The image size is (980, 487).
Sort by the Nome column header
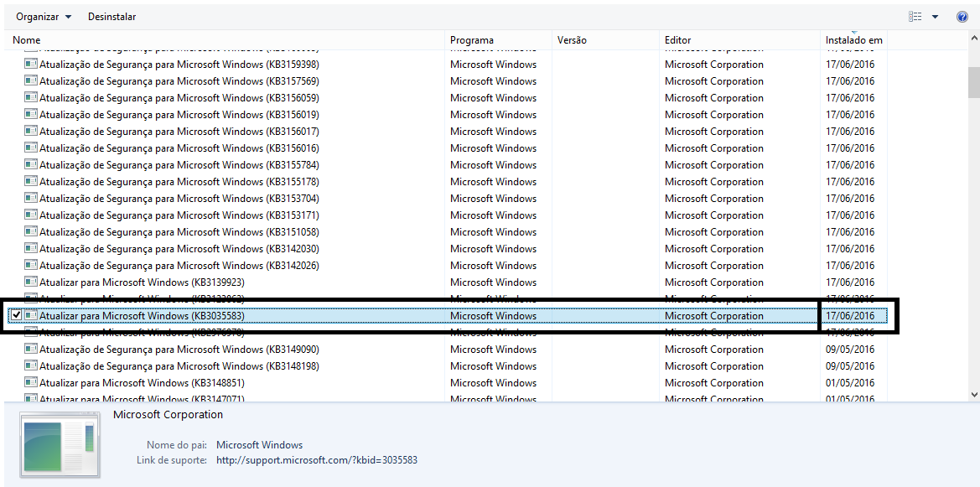point(225,40)
